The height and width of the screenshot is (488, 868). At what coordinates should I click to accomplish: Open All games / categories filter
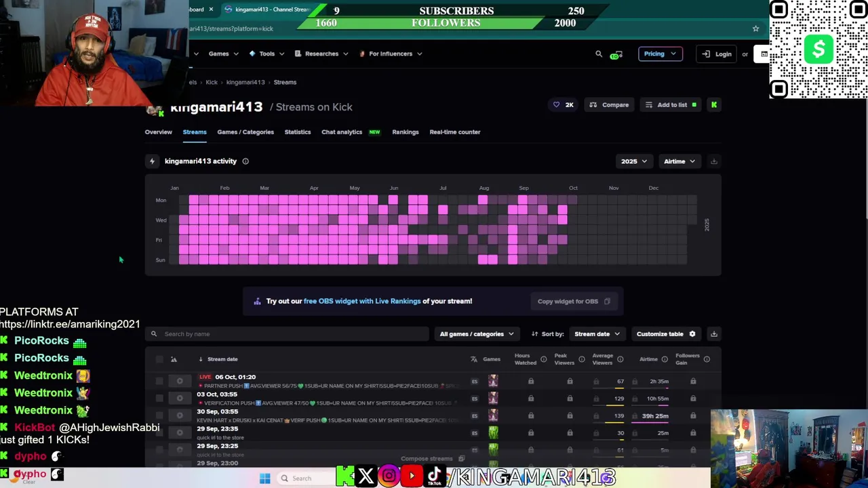tap(477, 334)
